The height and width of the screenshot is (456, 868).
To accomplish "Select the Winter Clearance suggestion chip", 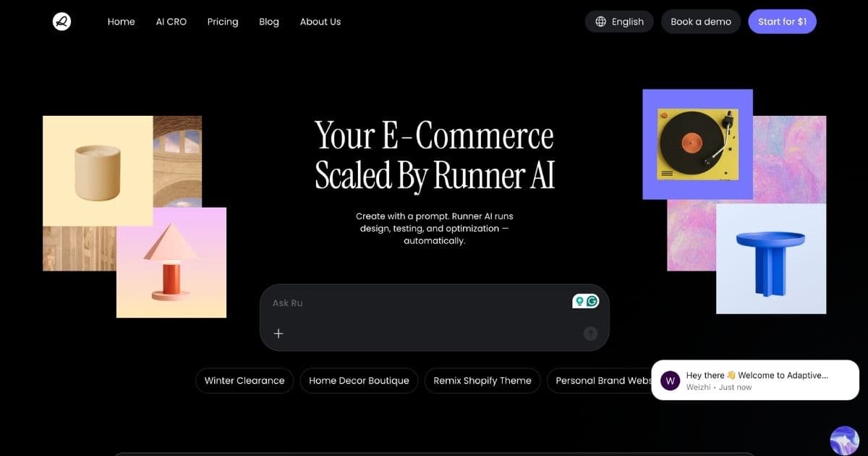I will pos(244,380).
